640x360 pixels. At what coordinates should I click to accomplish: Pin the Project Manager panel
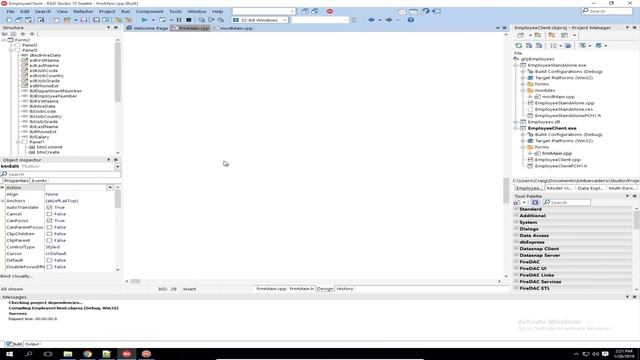pyautogui.click(x=627, y=27)
